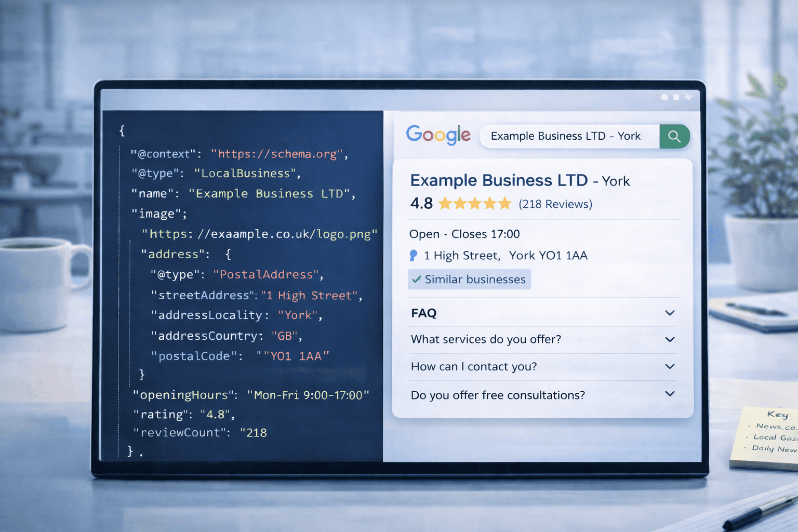Viewport: 798px width, 532px height.
Task: Click the square window control icon
Action: (x=676, y=97)
